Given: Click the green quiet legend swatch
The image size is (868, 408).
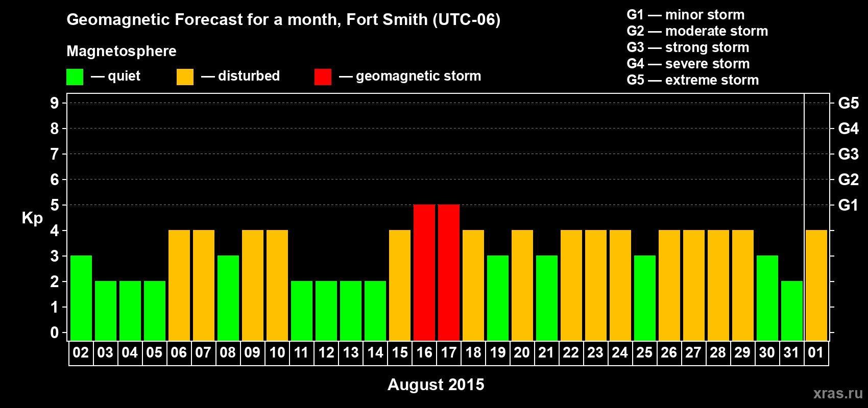Looking at the screenshot, I should [x=75, y=77].
